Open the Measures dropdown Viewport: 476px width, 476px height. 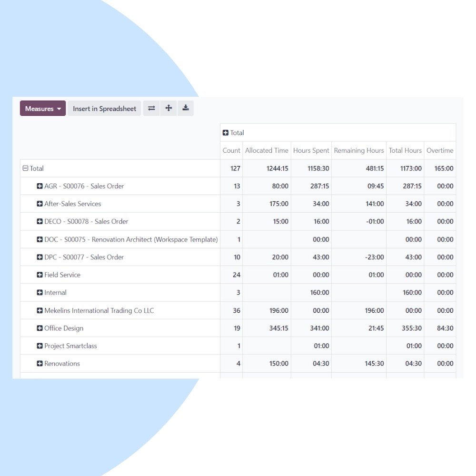[x=42, y=108]
